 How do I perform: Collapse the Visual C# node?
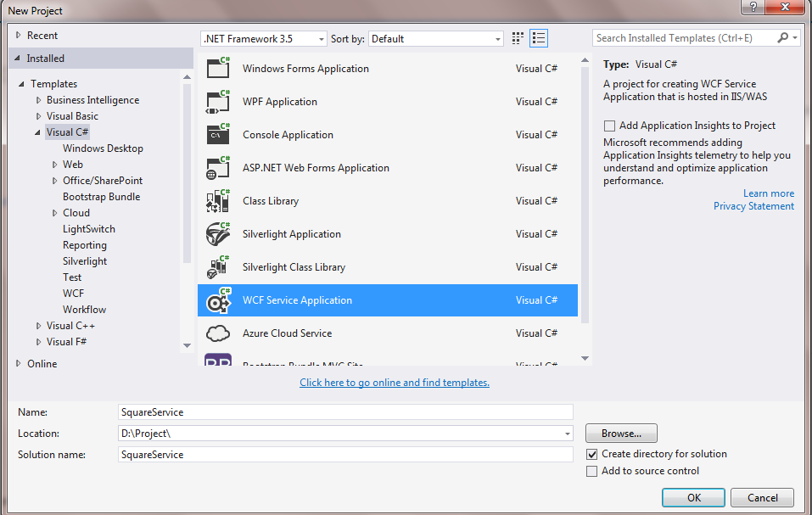(x=37, y=132)
